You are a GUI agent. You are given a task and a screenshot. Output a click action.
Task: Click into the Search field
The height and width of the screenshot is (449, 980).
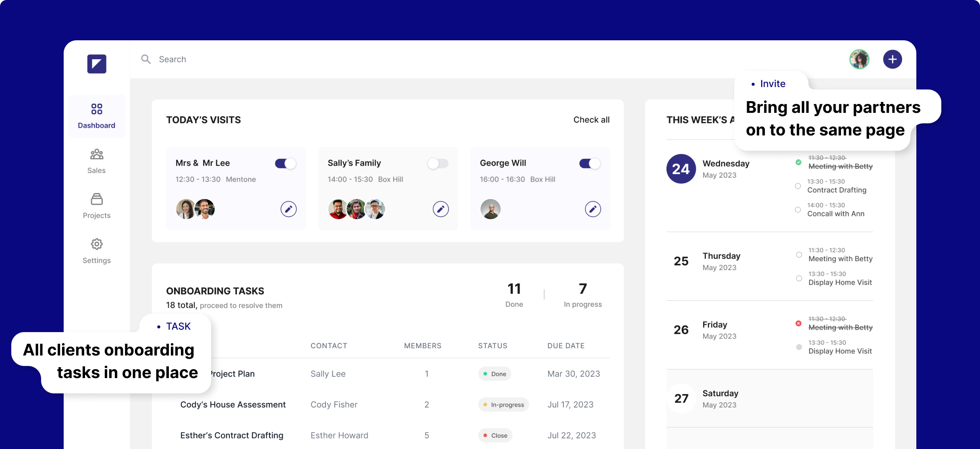pos(282,59)
